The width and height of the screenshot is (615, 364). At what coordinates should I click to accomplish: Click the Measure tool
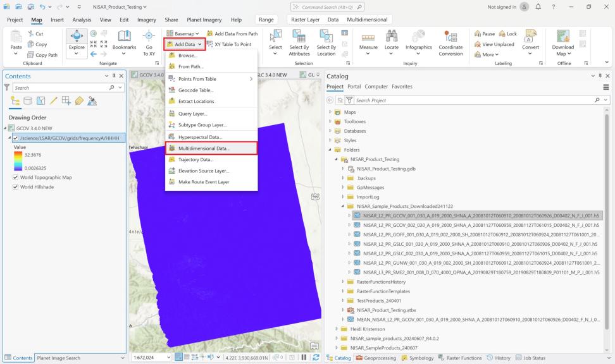368,43
